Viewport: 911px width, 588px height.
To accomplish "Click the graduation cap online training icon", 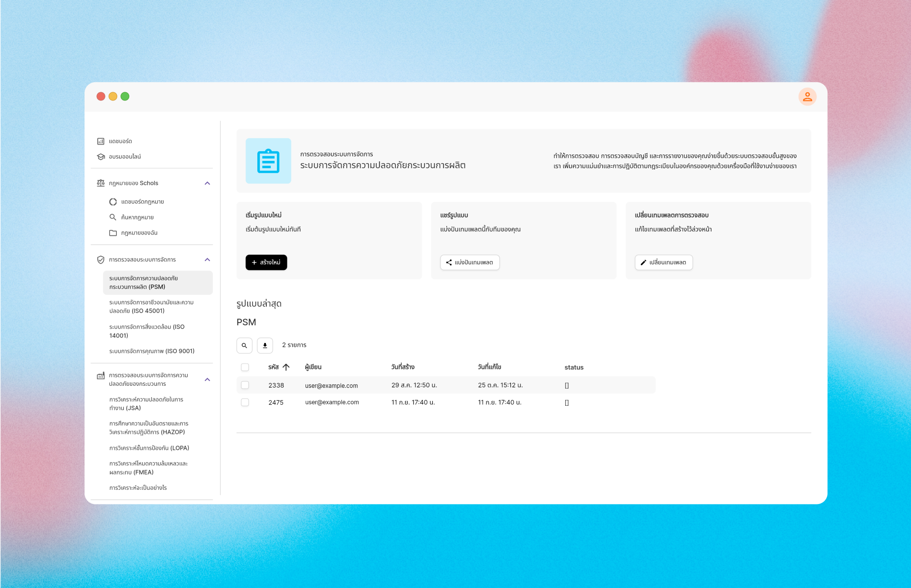I will point(101,157).
